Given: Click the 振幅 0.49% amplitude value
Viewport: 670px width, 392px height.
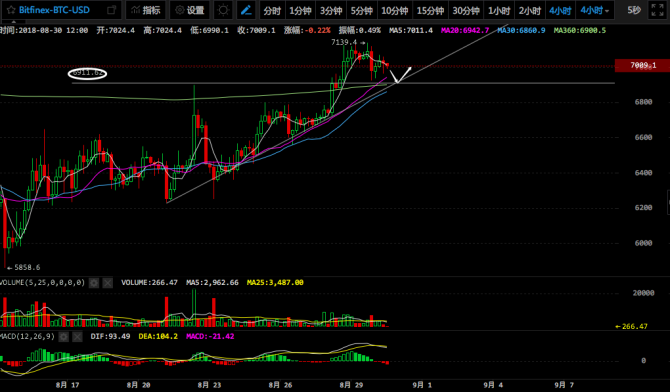Looking at the screenshot, I should pyautogui.click(x=359, y=30).
